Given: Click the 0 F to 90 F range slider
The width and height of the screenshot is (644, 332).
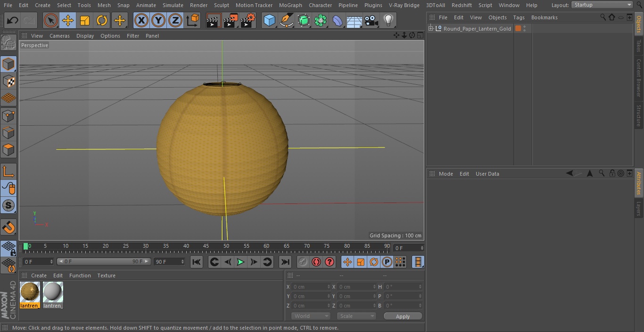Looking at the screenshot, I should (104, 261).
